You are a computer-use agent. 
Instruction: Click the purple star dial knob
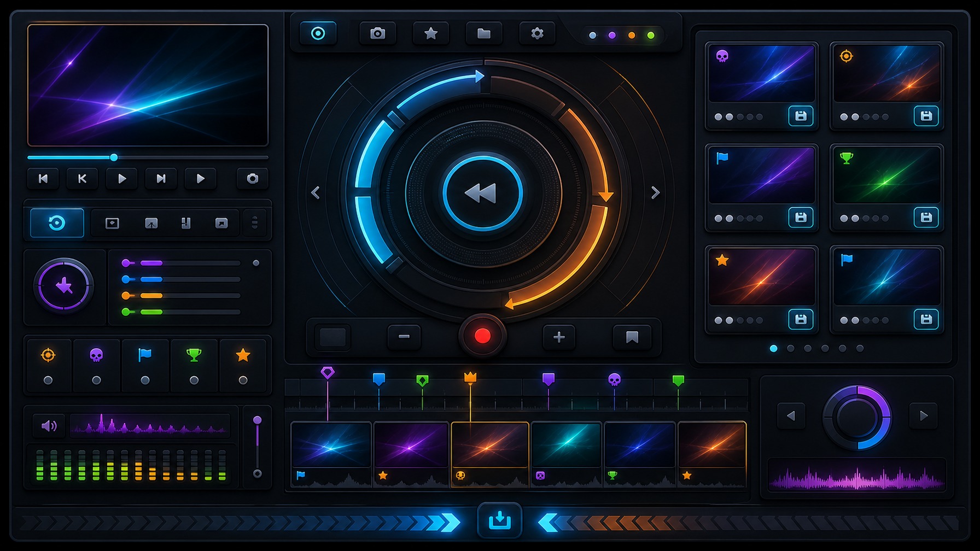click(x=64, y=286)
